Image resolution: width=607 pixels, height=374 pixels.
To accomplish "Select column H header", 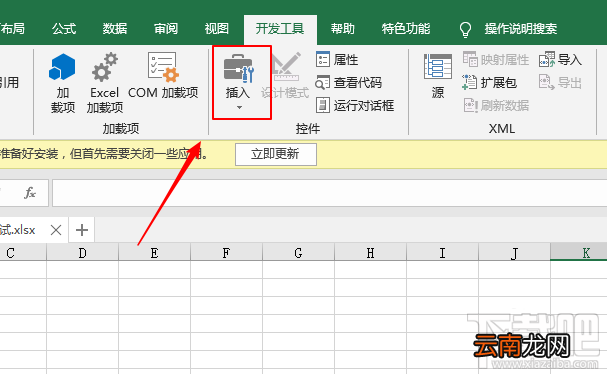I will coord(370,253).
